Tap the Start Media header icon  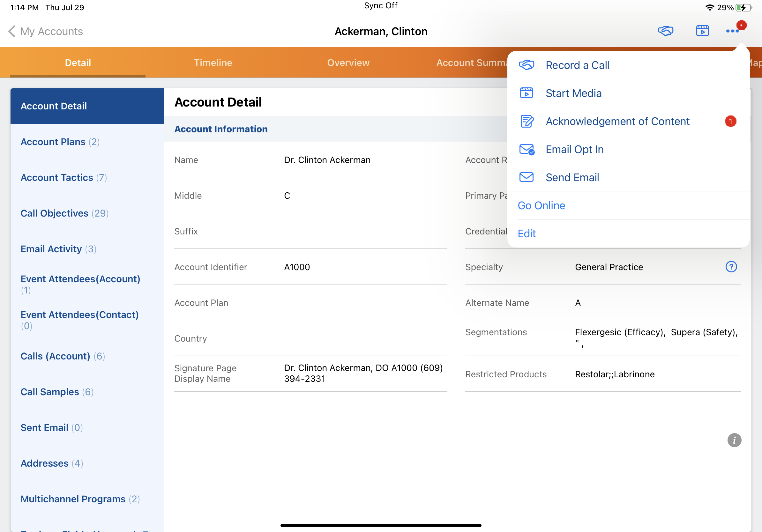click(x=702, y=31)
